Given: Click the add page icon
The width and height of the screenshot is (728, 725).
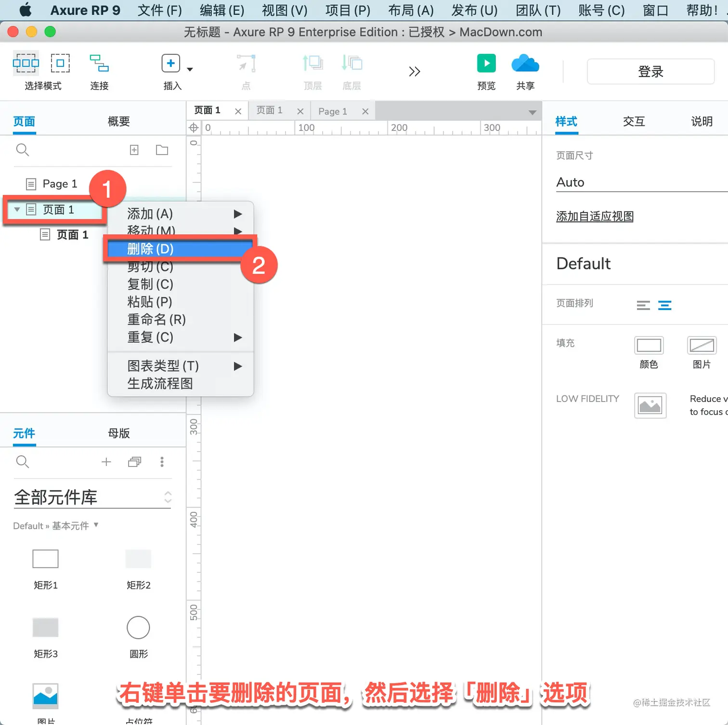Looking at the screenshot, I should 134,150.
